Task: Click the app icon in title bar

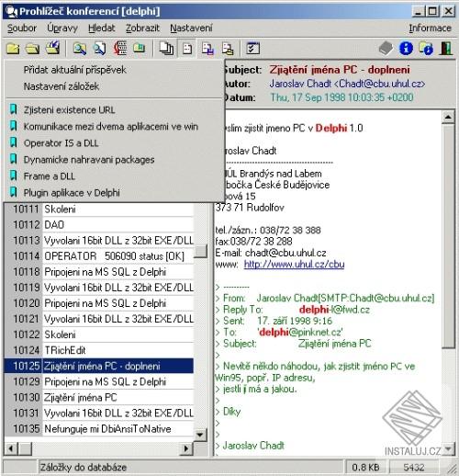Action: (x=12, y=11)
